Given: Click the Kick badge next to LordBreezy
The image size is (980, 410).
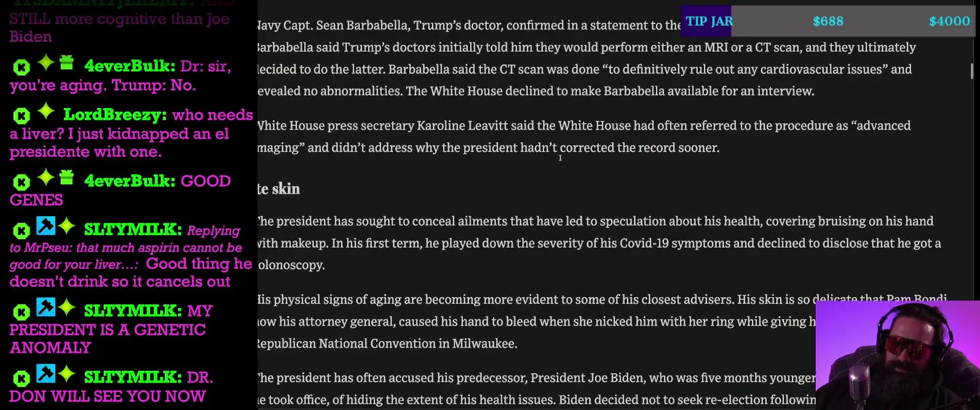Looking at the screenshot, I should (x=22, y=116).
